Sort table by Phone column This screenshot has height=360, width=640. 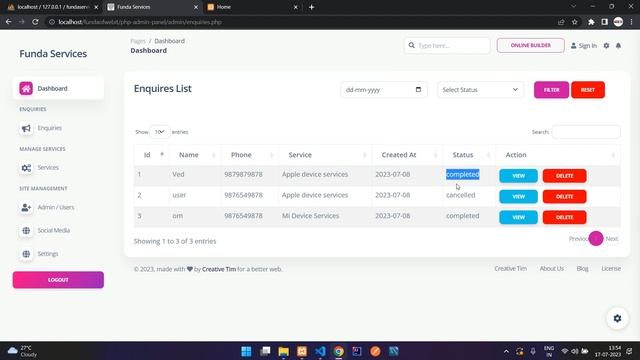(249, 155)
